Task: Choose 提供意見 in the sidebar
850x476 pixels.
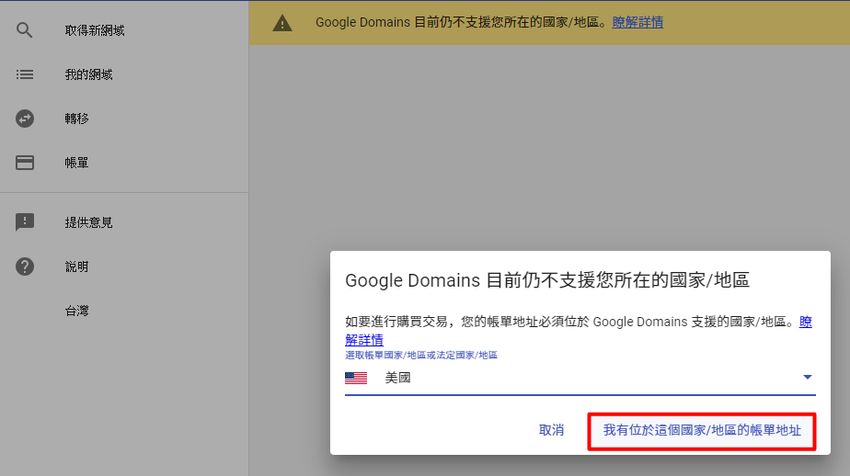Action: (x=88, y=222)
